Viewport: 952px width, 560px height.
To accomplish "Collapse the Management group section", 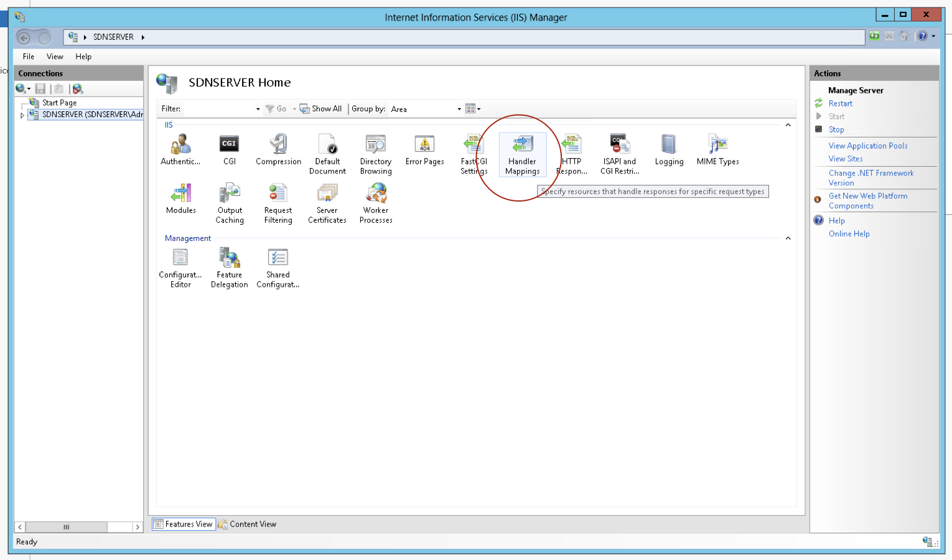I will (788, 238).
